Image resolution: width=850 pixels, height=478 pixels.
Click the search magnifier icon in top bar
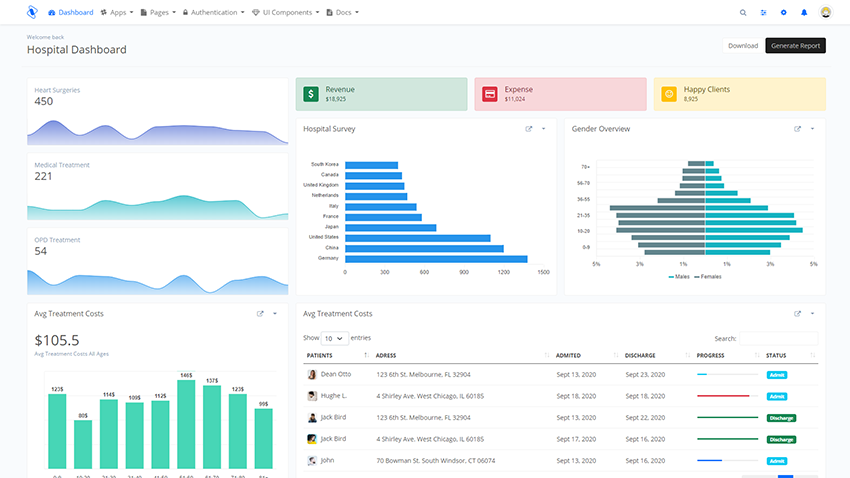[x=742, y=13]
